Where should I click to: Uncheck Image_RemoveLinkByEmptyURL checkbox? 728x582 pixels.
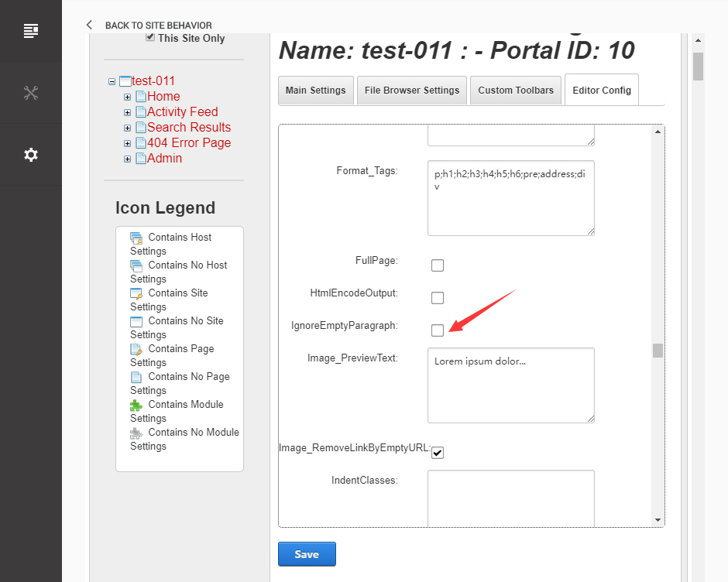(x=438, y=453)
